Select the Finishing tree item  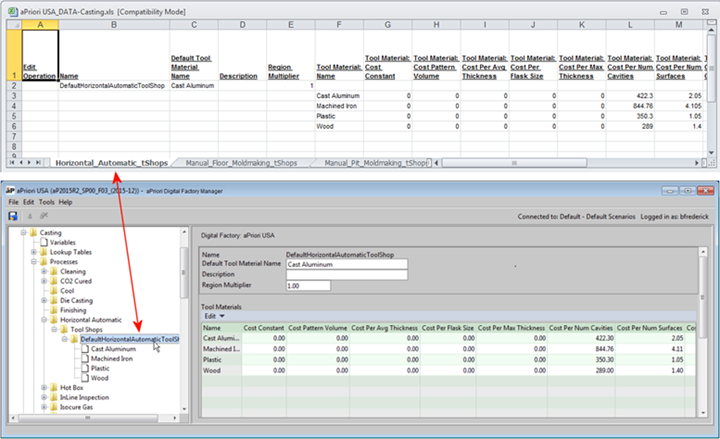[73, 310]
